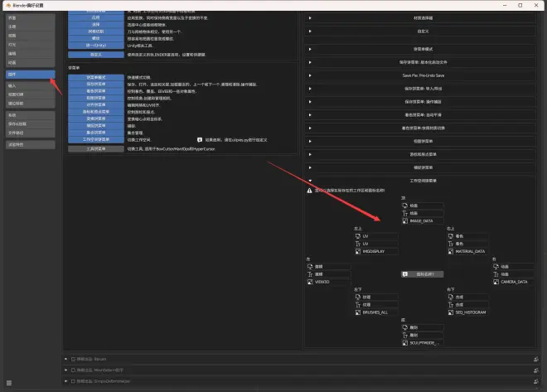Screen dimensions: 547x392
Task: Toggle the 统一(Unity) tool button
Action: 96,46
